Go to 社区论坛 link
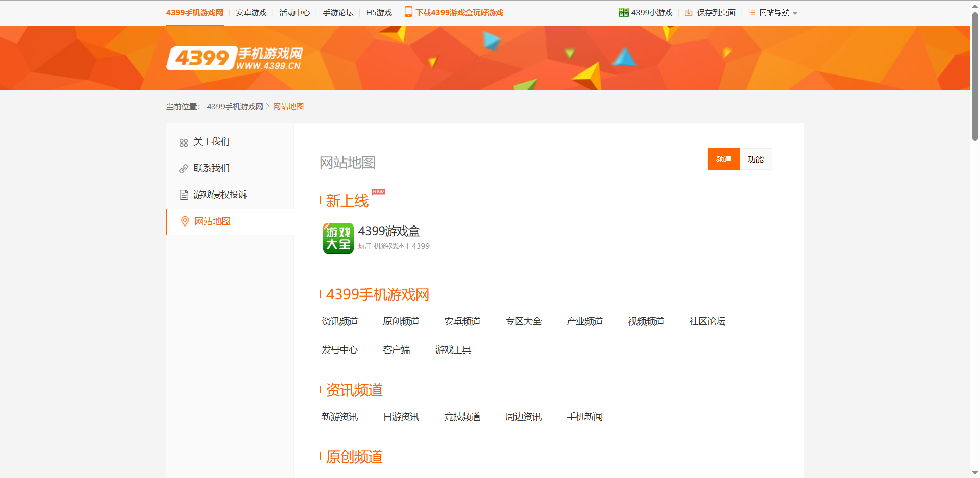 [x=707, y=321]
